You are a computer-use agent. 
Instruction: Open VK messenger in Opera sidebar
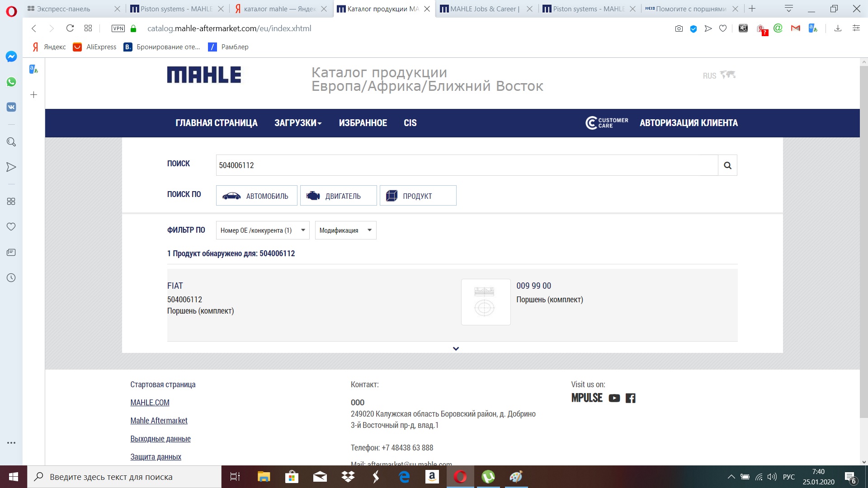[11, 107]
